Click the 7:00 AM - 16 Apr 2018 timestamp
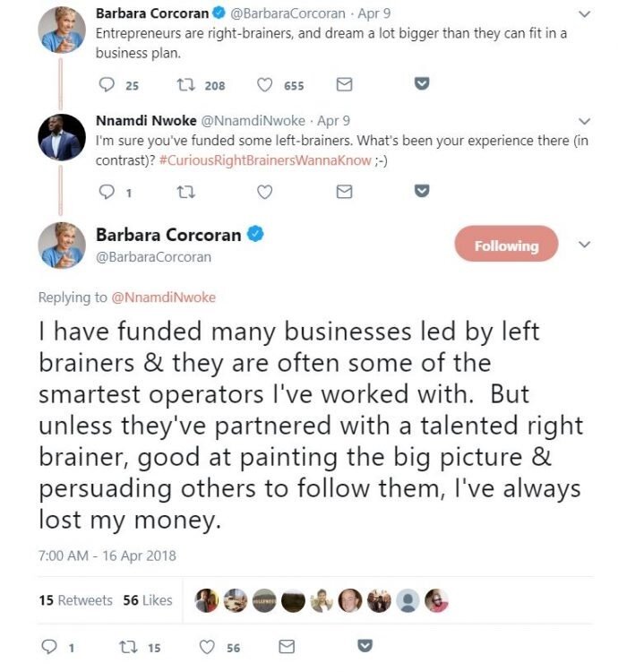The image size is (627, 672). [107, 556]
